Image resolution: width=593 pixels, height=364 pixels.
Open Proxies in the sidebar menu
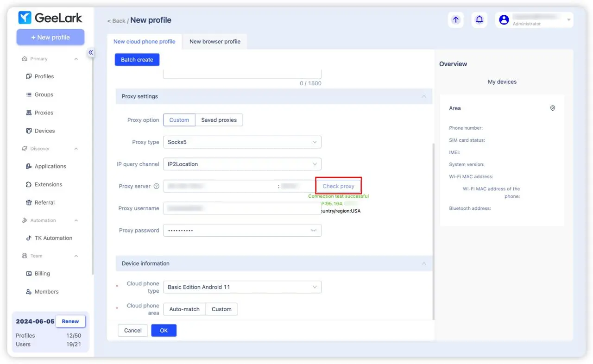44,113
